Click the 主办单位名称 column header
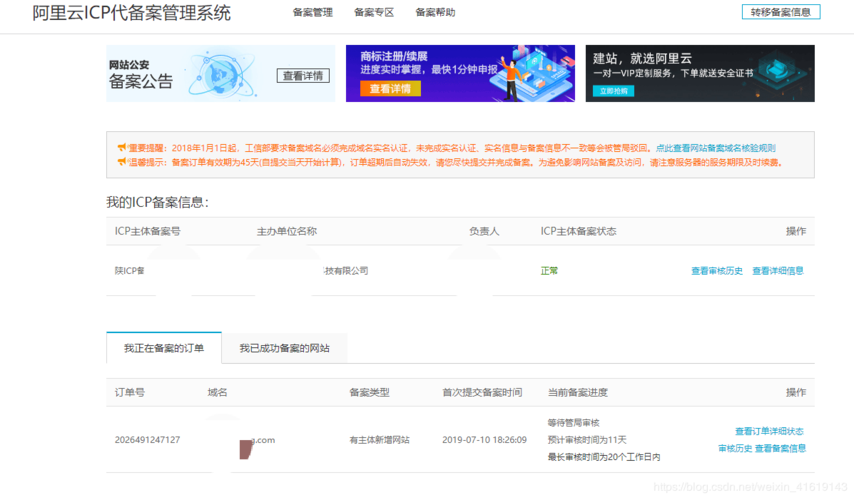854x500 pixels. click(287, 231)
